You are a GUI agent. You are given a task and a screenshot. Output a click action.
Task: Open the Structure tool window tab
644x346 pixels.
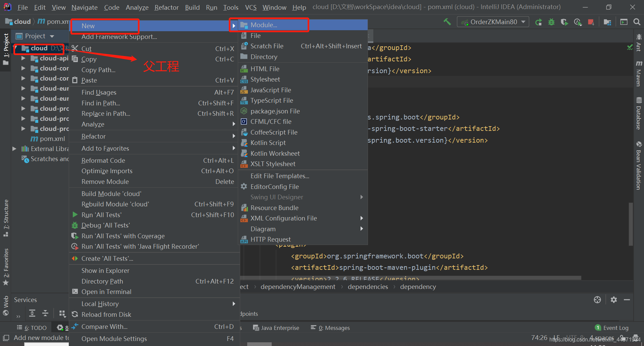(x=6, y=218)
